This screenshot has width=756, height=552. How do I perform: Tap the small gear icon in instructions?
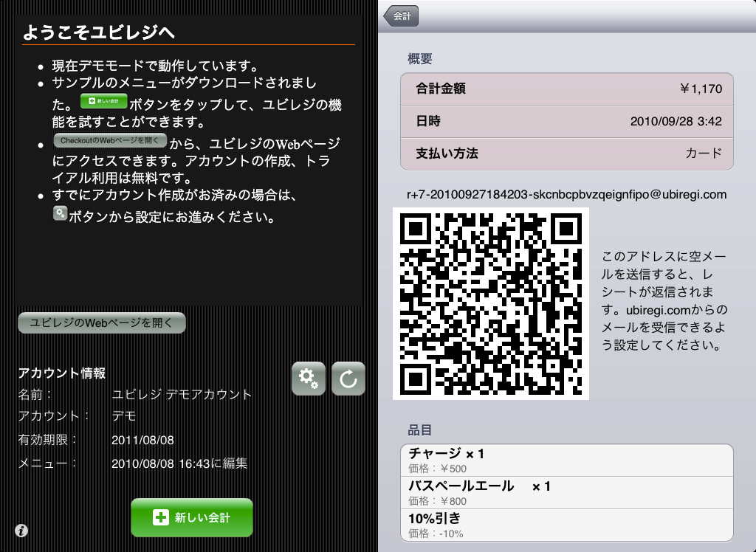coord(60,213)
